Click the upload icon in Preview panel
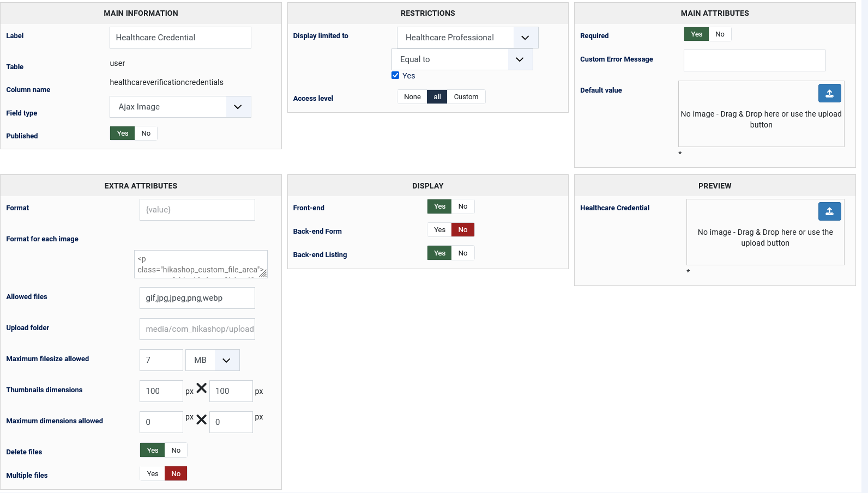 pyautogui.click(x=829, y=212)
